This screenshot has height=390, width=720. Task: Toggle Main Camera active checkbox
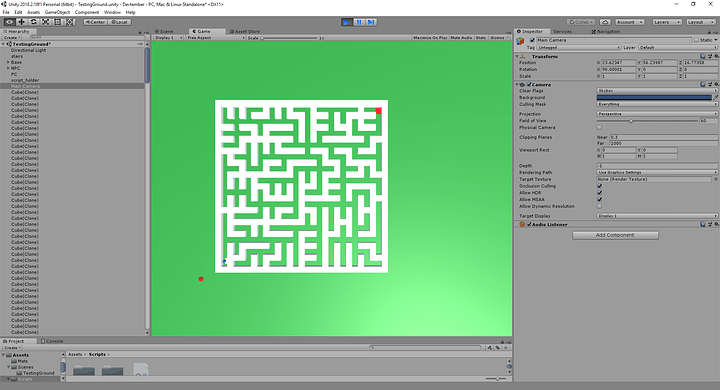(x=532, y=40)
